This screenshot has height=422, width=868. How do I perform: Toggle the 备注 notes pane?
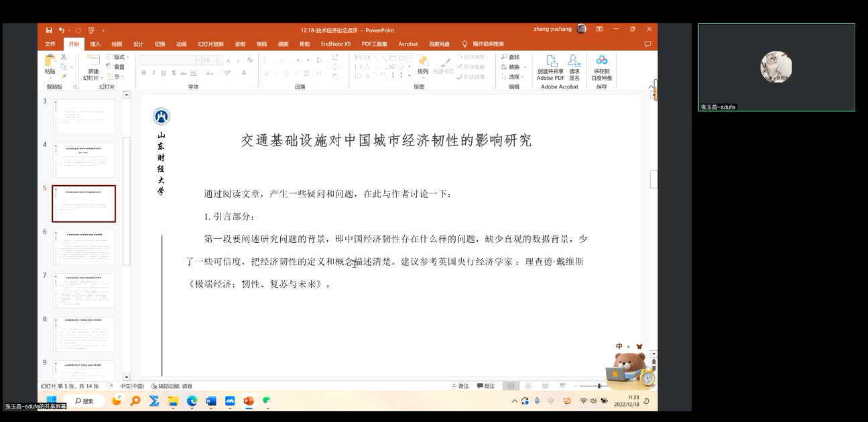[460, 386]
